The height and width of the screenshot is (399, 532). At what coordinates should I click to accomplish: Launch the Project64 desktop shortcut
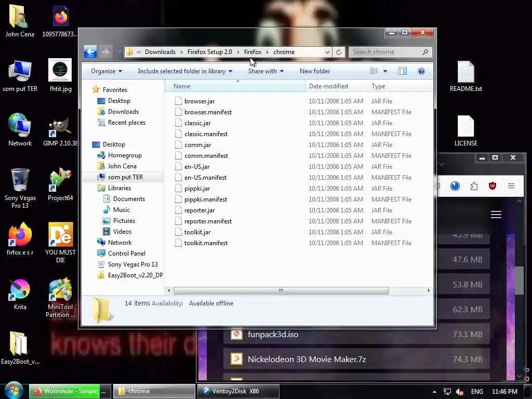(x=60, y=184)
